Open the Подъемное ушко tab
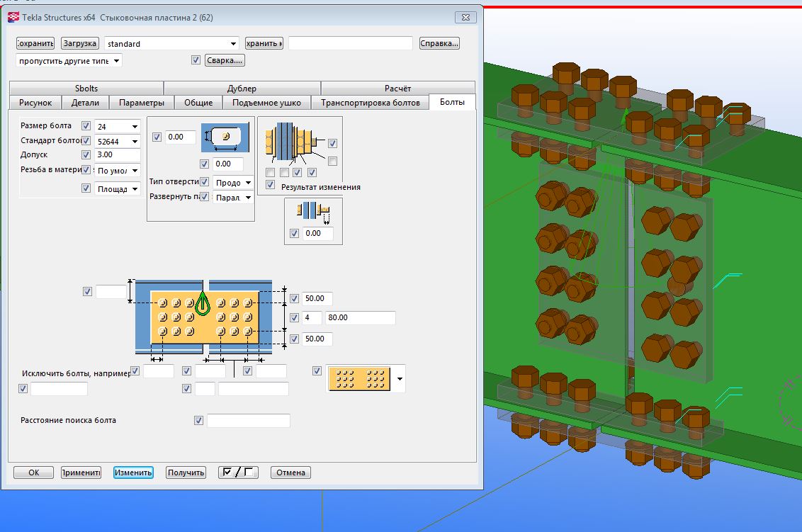 click(x=266, y=103)
